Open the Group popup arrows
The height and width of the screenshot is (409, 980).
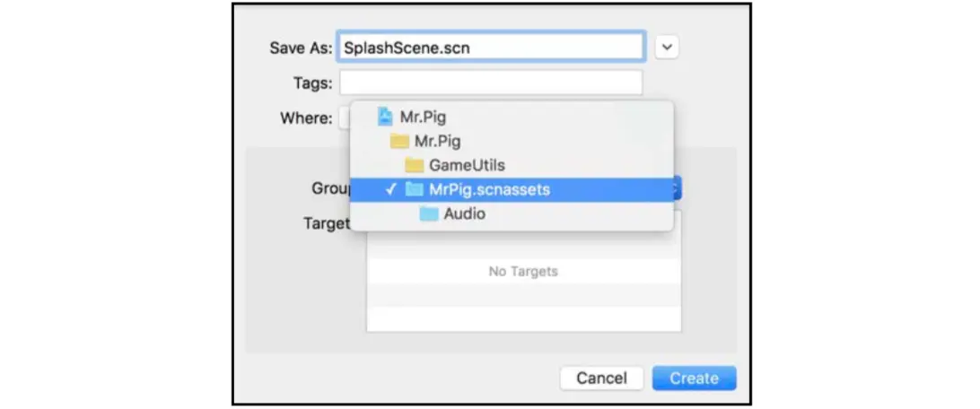[x=678, y=189]
